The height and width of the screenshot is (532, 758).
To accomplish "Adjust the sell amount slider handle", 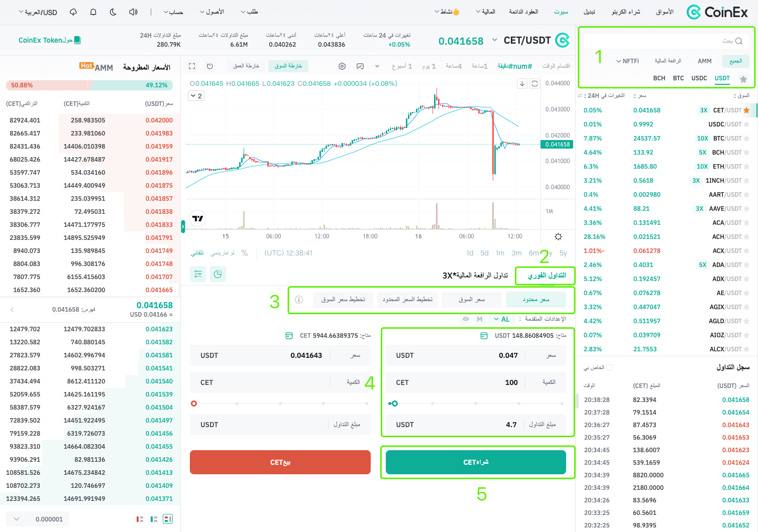I will click(194, 404).
